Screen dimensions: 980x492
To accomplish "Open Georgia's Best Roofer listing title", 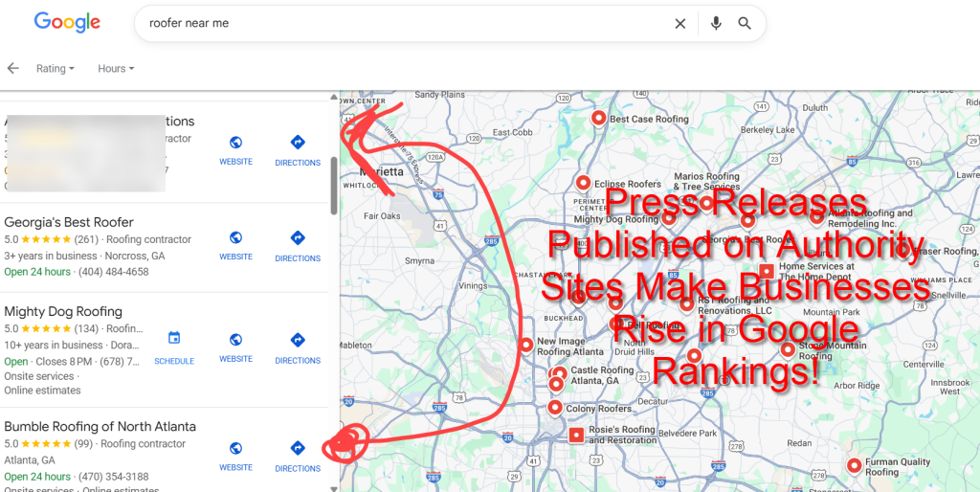I will pos(69,222).
